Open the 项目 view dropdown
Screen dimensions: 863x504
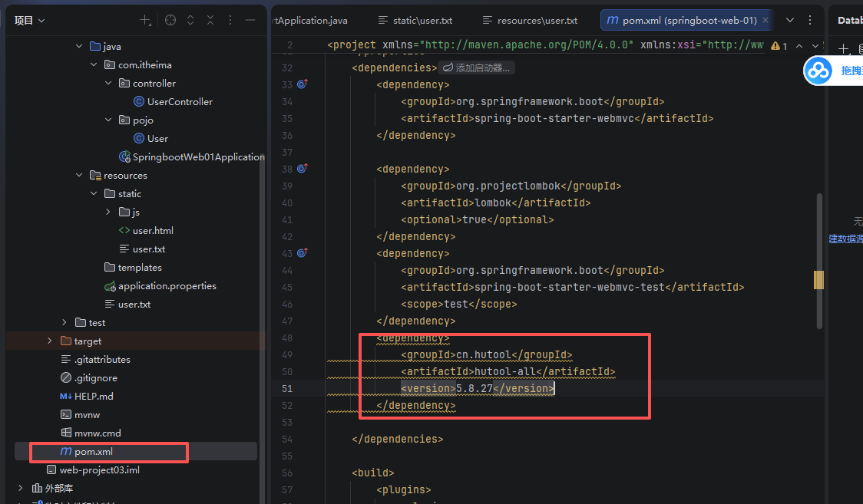point(30,21)
